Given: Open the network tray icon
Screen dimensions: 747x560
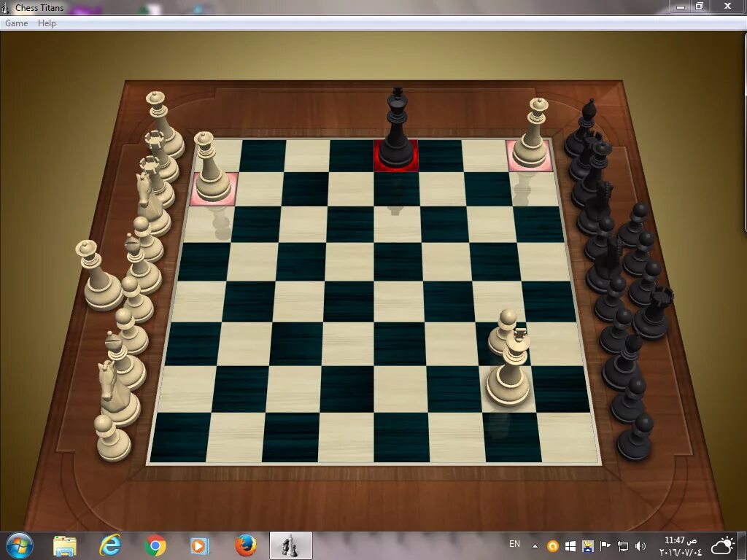Looking at the screenshot, I should tap(623, 546).
